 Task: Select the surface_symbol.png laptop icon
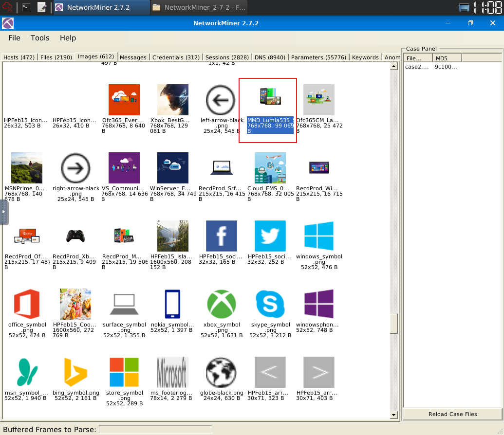coord(124,304)
